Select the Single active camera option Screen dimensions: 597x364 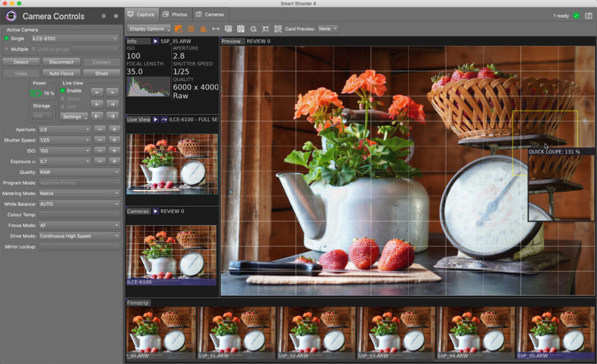tap(7, 38)
